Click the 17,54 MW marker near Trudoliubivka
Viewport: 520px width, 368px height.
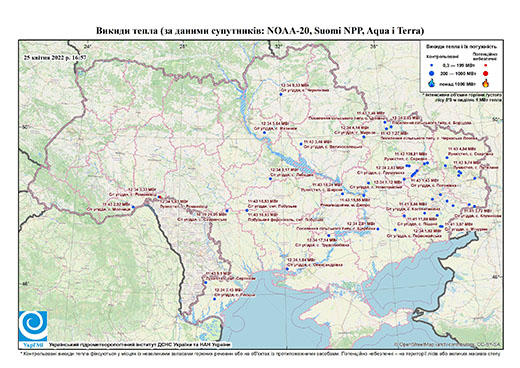tap(329, 236)
